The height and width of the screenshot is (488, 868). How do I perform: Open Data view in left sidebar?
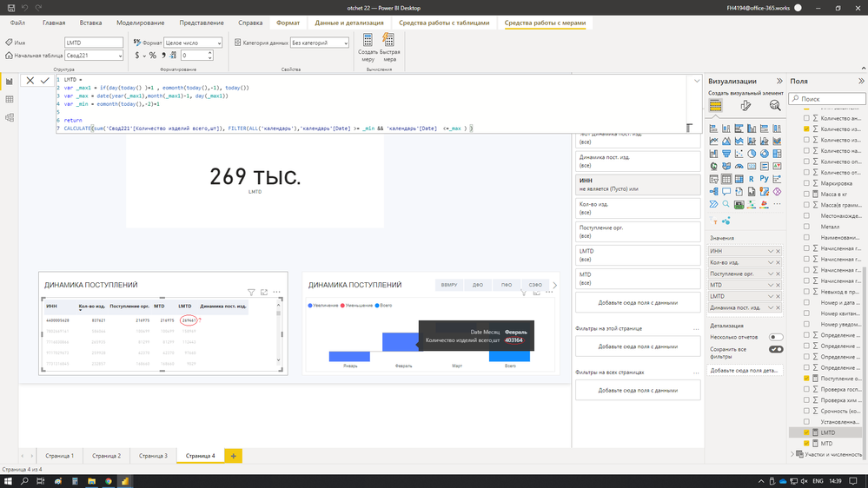(10, 100)
